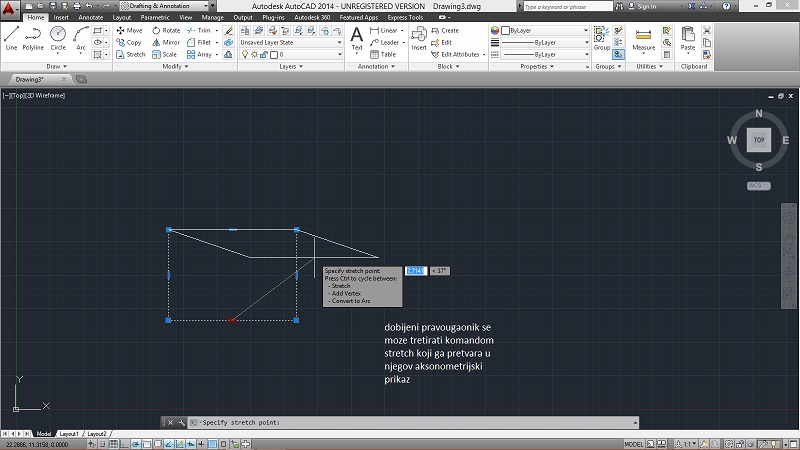The height and width of the screenshot is (450, 800).
Task: Toggle the MODEL space button in status bar
Action: tap(633, 443)
